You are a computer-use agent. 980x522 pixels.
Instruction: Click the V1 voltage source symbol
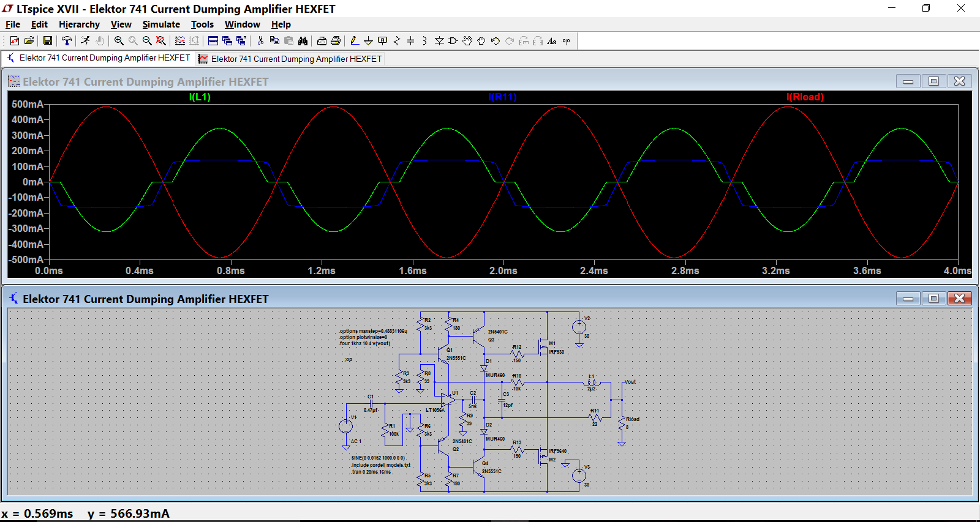(346, 426)
